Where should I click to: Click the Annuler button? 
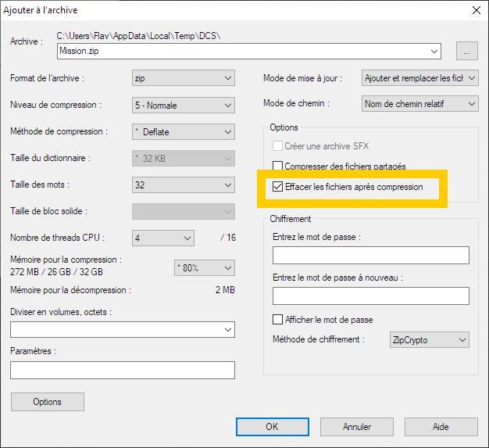click(x=357, y=427)
